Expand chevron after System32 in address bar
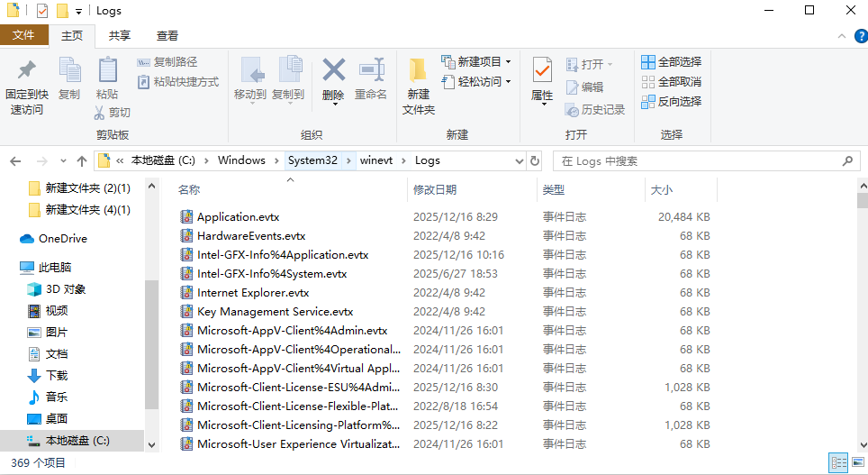868x475 pixels. tap(348, 160)
